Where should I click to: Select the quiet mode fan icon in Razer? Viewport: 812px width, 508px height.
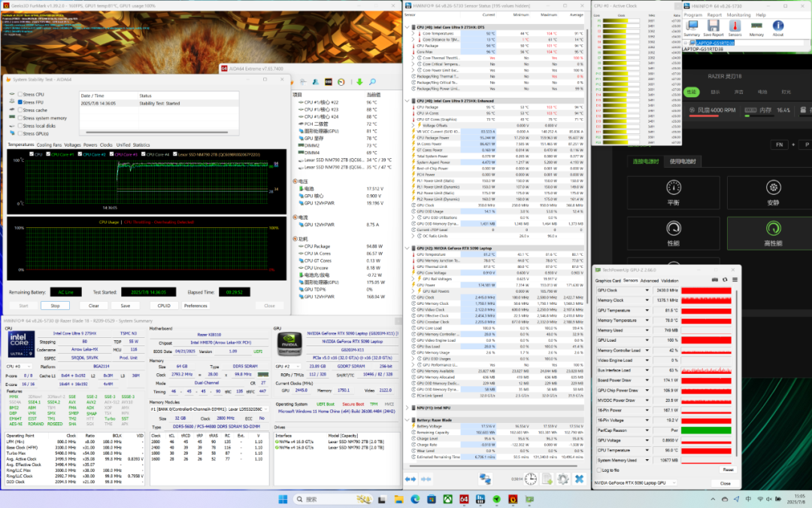pyautogui.click(x=773, y=187)
